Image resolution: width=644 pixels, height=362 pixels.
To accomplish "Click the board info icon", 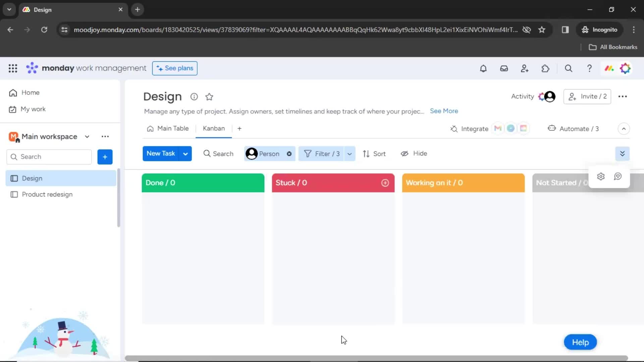I will tap(194, 96).
